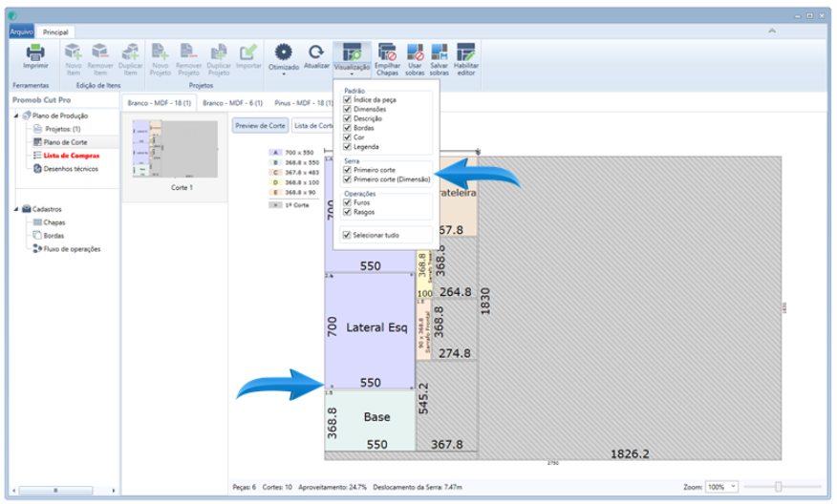Click the legend E color swatch

pos(275,192)
